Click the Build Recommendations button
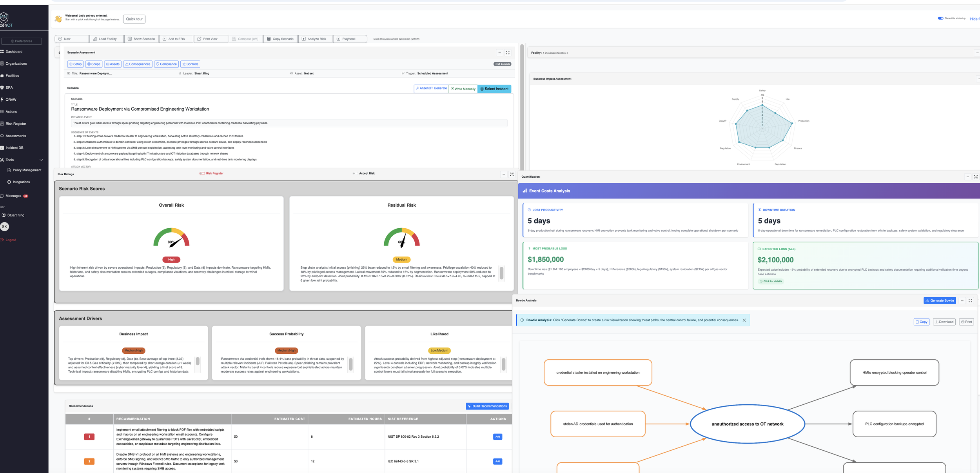The height and width of the screenshot is (473, 980). point(487,406)
